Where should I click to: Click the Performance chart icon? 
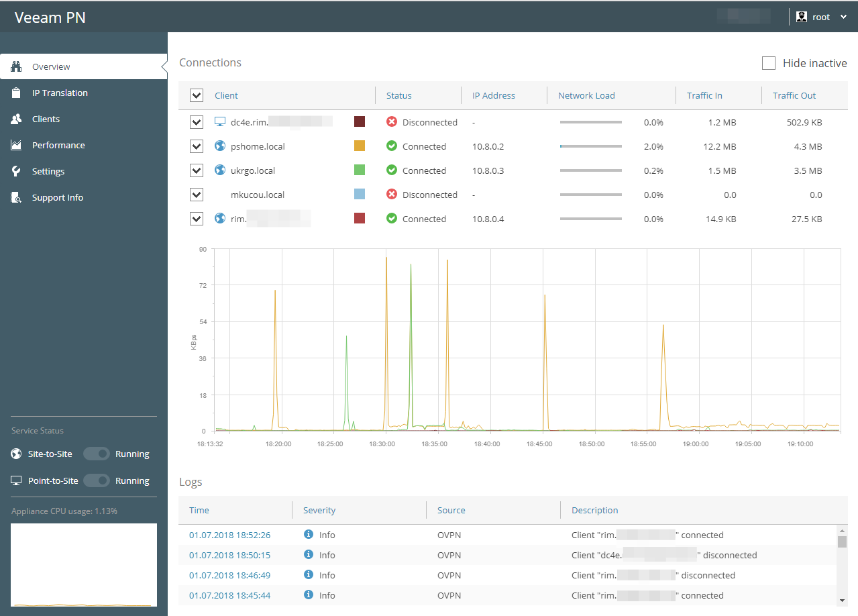17,145
